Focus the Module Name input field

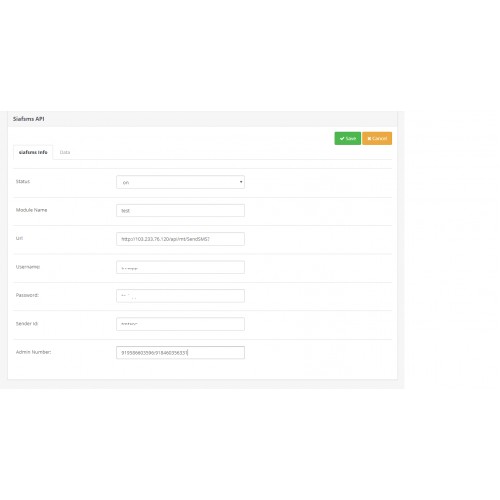[x=180, y=210]
